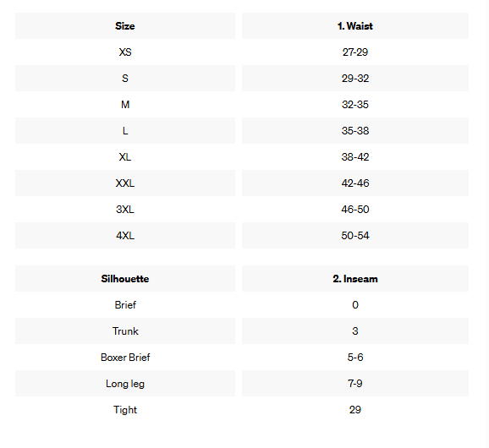The height and width of the screenshot is (448, 489).
Task: Click the 2. Inseam column header
Action: (354, 278)
